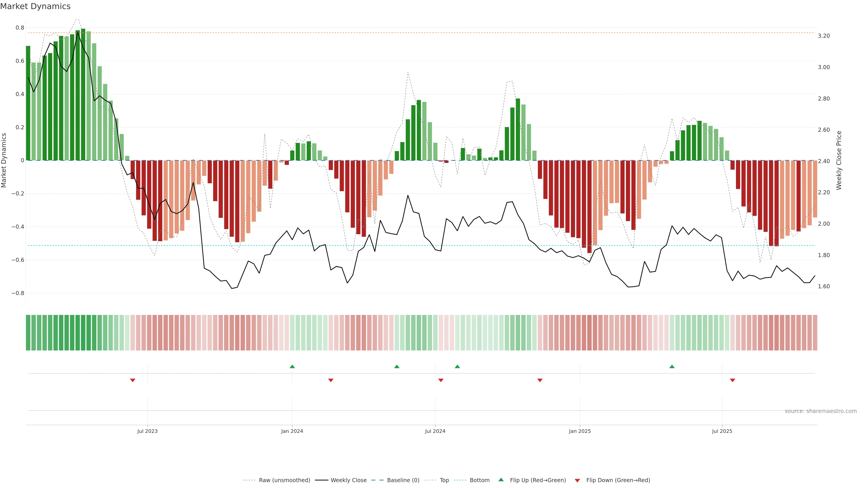
Task: Click the red flip-down triangle just after Jul 2024
Action: click(441, 380)
